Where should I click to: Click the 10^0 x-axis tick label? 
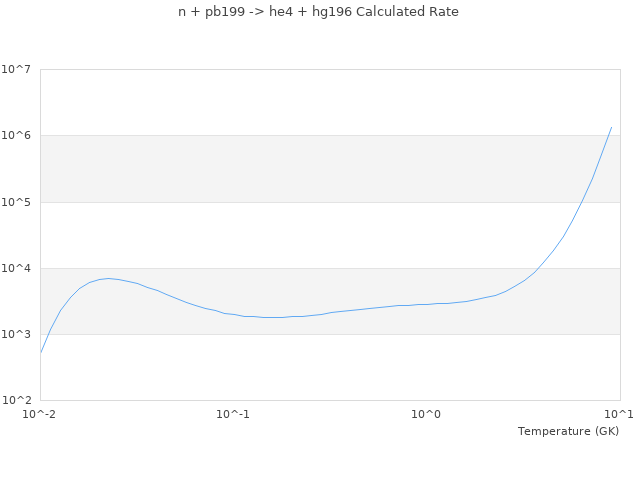pyautogui.click(x=427, y=414)
